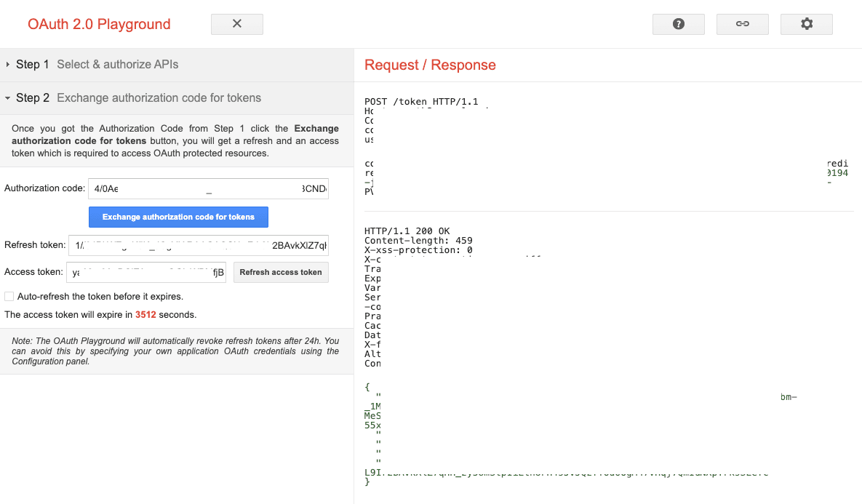Click the HTTP/1.1 200 OK status line
Image resolution: width=862 pixels, height=504 pixels.
[407, 231]
